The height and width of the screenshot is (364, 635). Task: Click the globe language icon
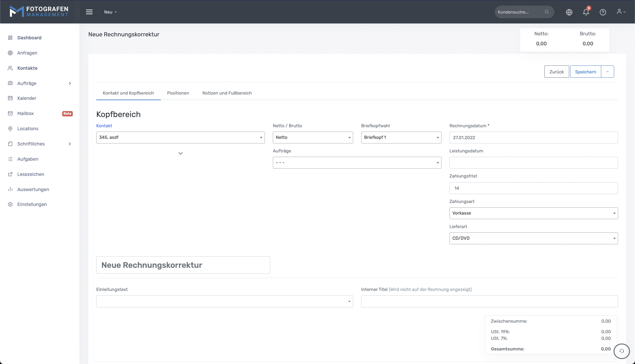tap(569, 12)
